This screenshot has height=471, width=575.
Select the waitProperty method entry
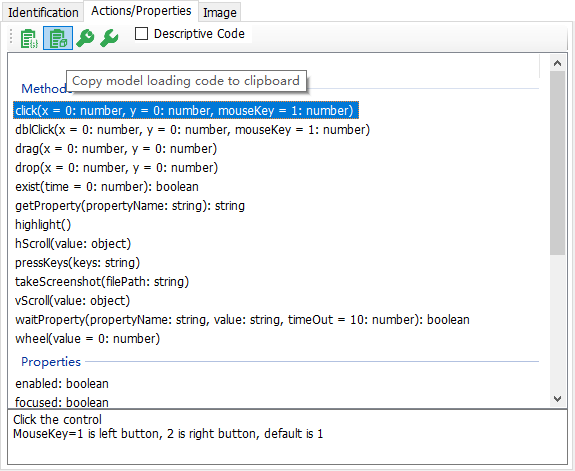tap(242, 320)
